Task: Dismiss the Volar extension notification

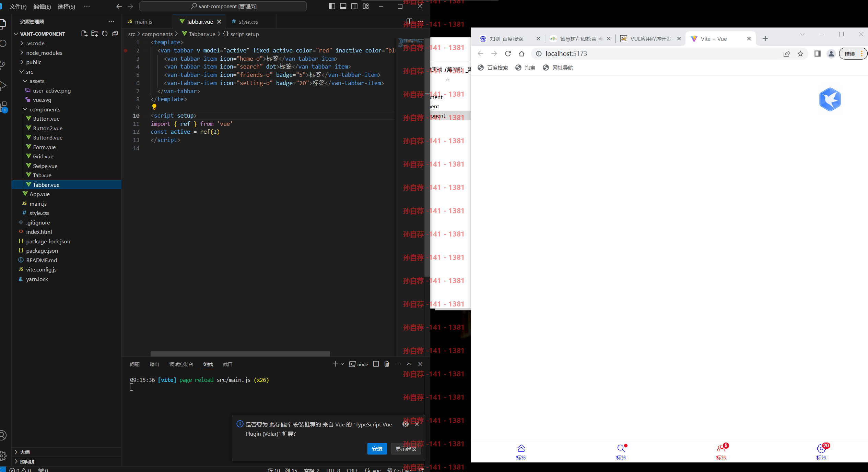Action: (417, 424)
